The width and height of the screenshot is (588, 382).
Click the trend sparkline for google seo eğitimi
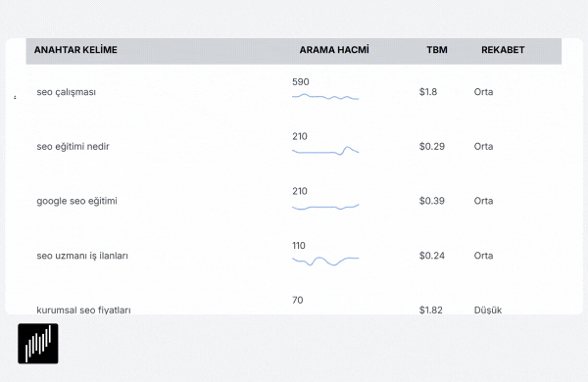point(325,207)
